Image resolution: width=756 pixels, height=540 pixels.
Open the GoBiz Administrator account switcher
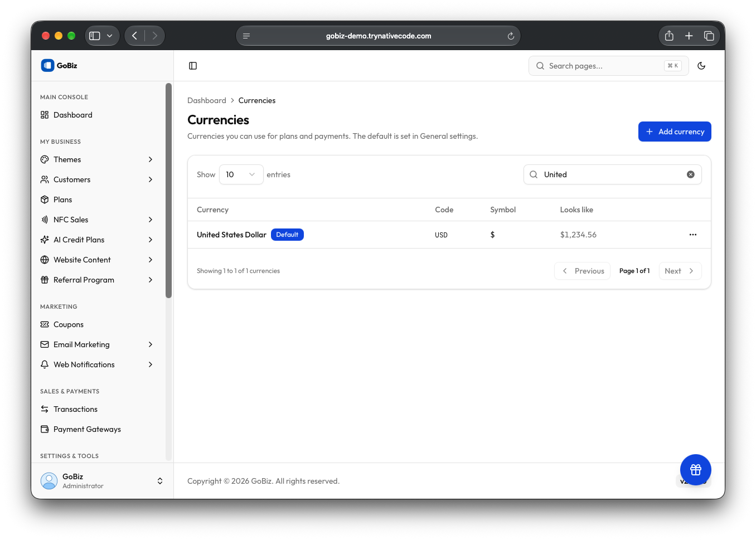[102, 481]
